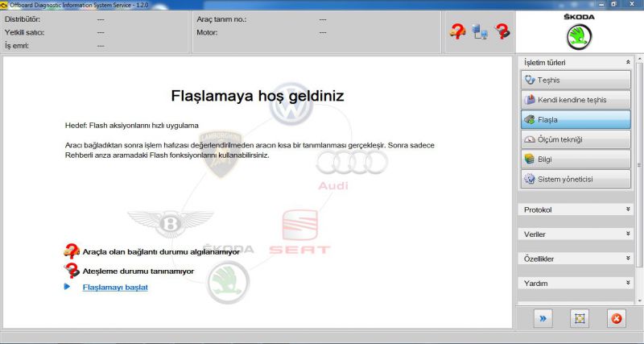Click the double-arrow next button
The height and width of the screenshot is (344, 644).
click(543, 318)
